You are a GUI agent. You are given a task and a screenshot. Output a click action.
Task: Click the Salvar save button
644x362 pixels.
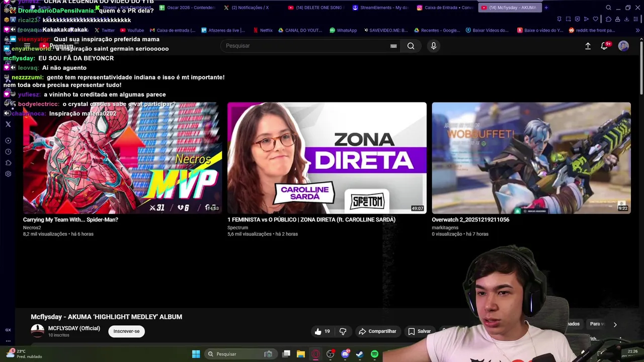(x=419, y=331)
